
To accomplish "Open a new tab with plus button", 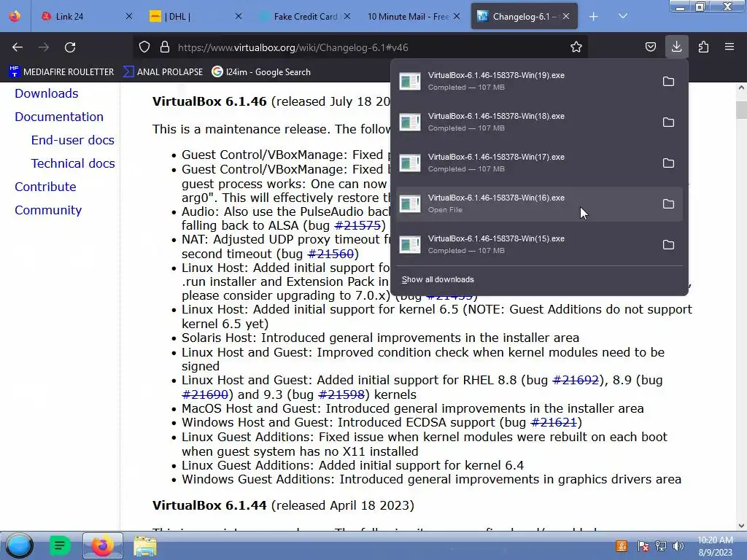I will point(594,17).
